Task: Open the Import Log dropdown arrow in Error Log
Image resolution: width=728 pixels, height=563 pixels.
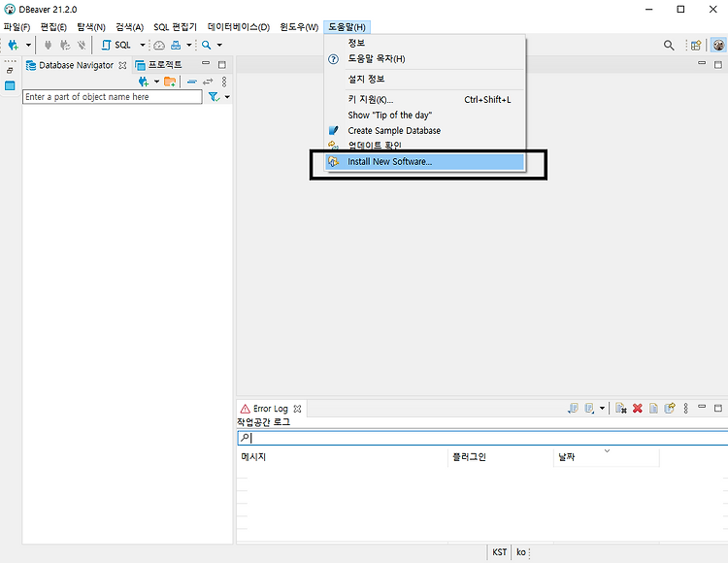Action: 602,408
